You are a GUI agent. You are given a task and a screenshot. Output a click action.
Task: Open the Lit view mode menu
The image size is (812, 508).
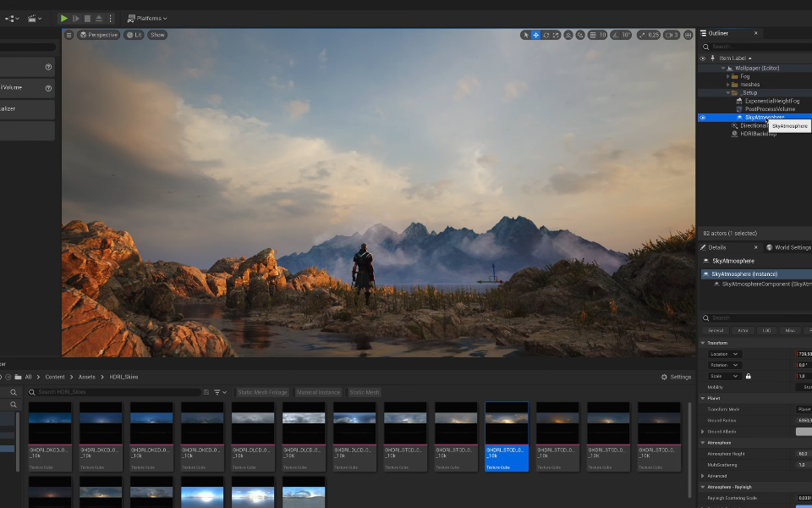point(134,35)
